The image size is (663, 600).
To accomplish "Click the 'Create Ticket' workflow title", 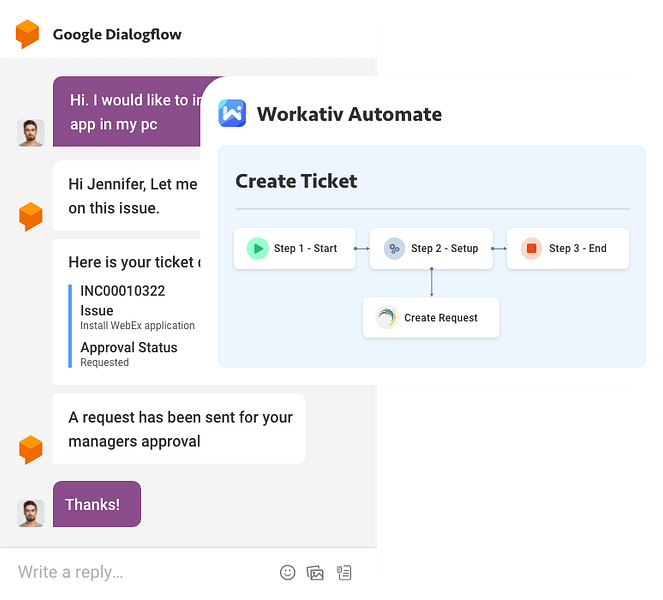I will pos(296,181).
